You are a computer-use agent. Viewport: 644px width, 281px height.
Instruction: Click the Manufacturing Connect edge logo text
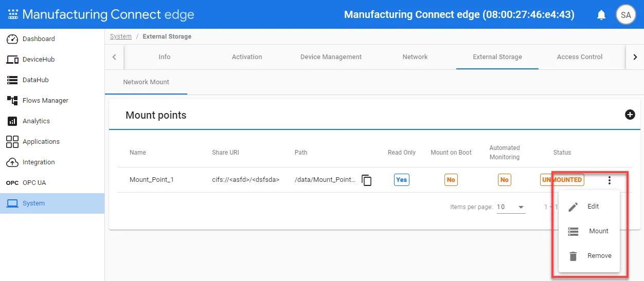[x=109, y=14]
